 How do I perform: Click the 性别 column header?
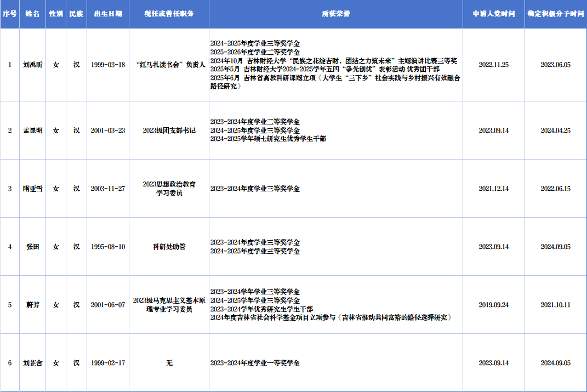[x=55, y=14]
